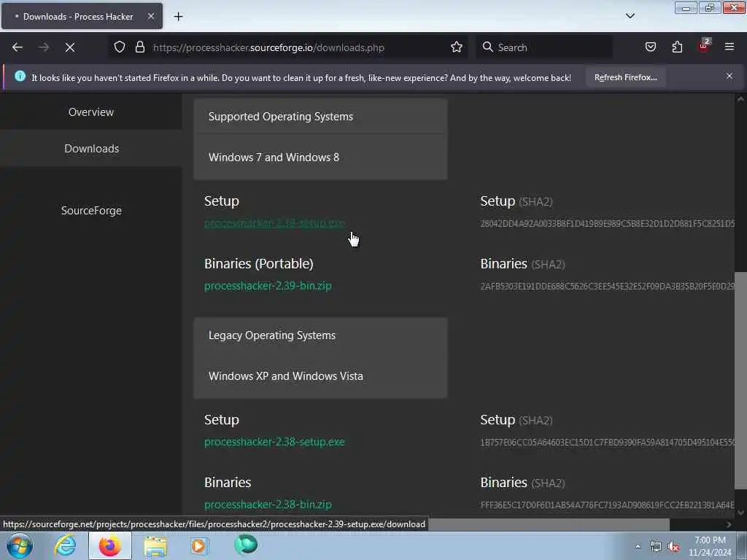Click the Windows 7 and Windows 8 text

[274, 157]
